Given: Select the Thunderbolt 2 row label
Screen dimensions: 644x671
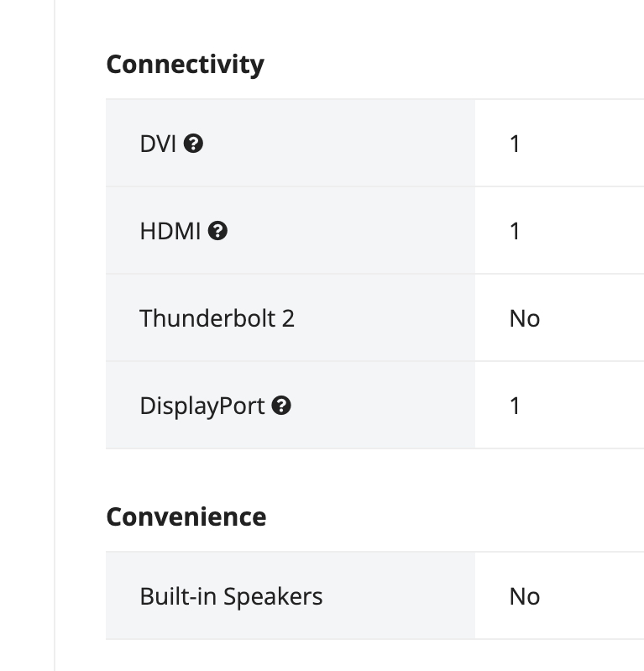Looking at the screenshot, I should coord(217,318).
